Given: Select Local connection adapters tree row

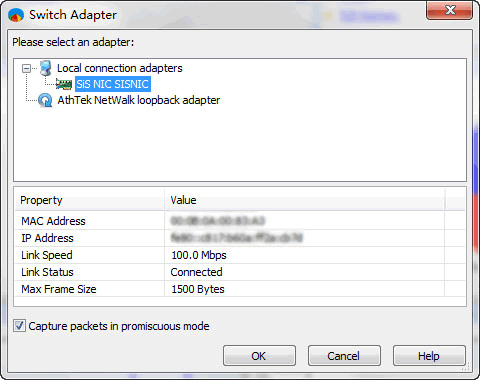Looking at the screenshot, I should point(120,68).
